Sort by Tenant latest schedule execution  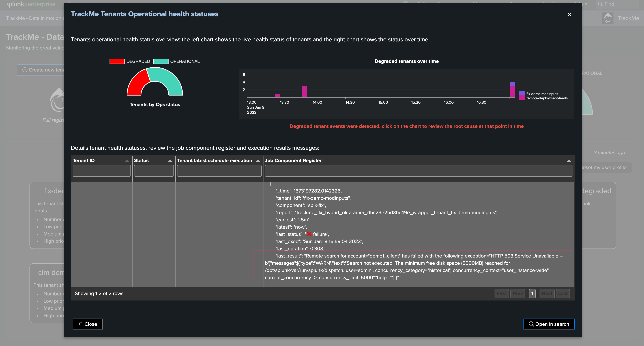click(x=258, y=161)
